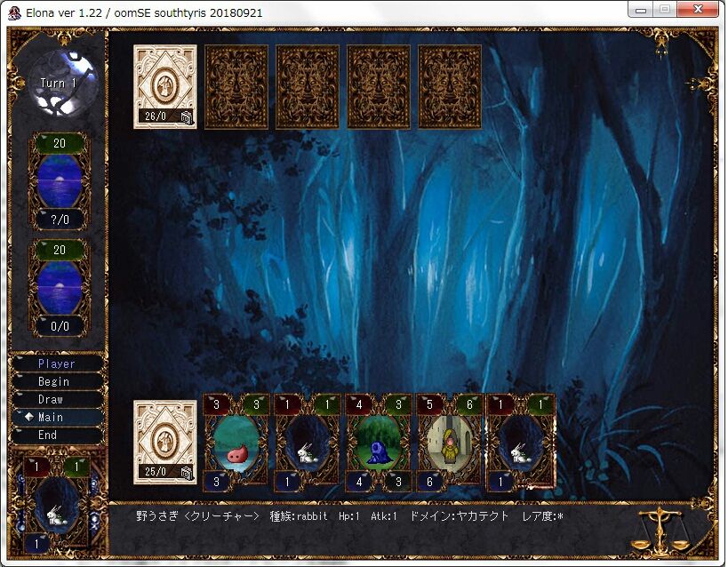This screenshot has width=728, height=567.
Task: Click the 種族:rabbit race text
Action: (299, 516)
